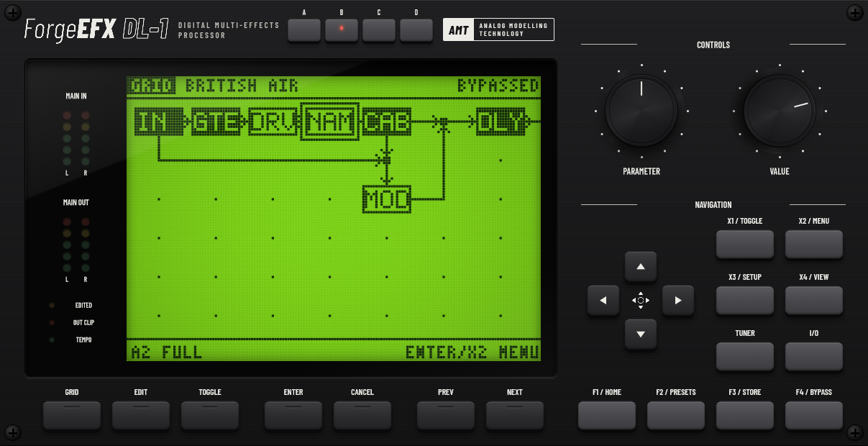The width and height of the screenshot is (868, 446).
Task: Click the EDITED indicator LED
Action: coord(52,306)
